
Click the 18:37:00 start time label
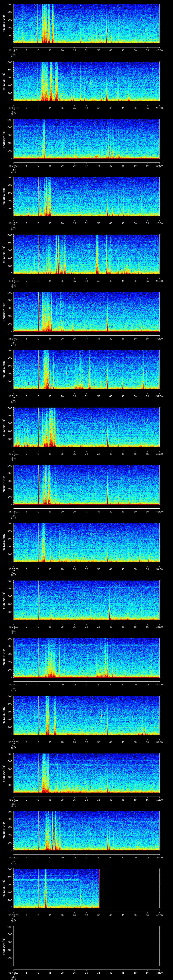[x=14, y=800]
